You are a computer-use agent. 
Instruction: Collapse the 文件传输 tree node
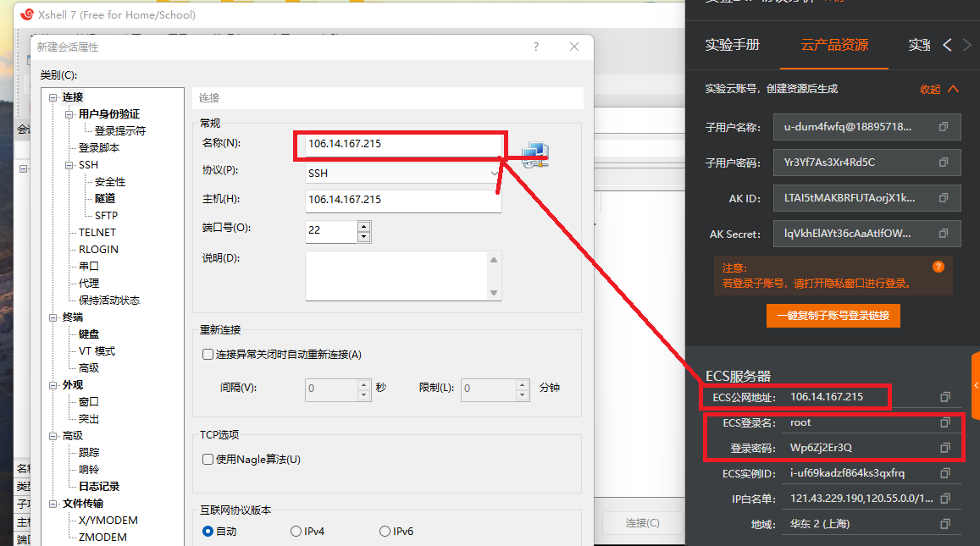(x=53, y=504)
